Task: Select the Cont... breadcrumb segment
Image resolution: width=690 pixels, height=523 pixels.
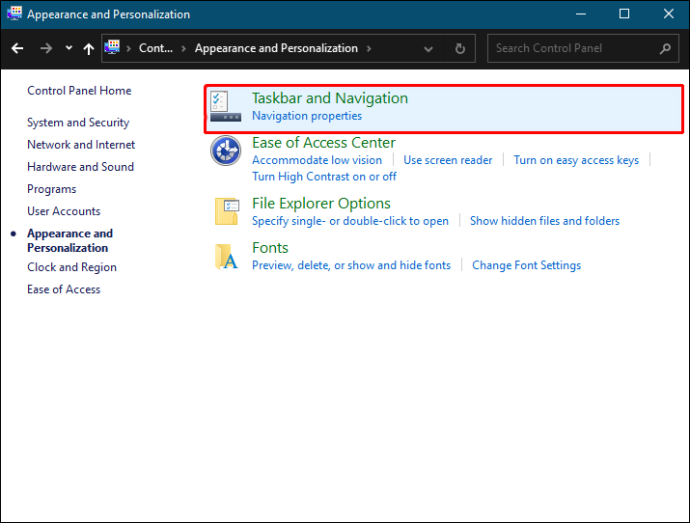Action: click(x=156, y=48)
